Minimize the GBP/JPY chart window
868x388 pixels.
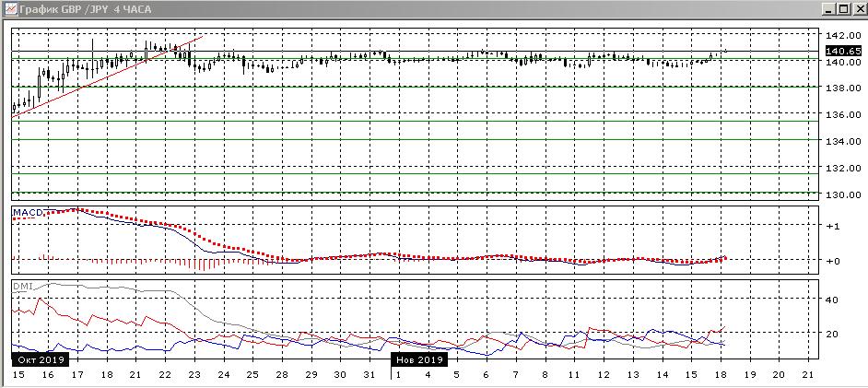coord(825,8)
